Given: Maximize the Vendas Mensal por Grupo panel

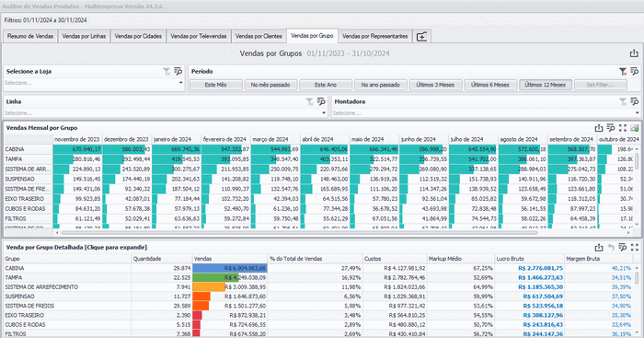Looking at the screenshot, I should (x=623, y=128).
